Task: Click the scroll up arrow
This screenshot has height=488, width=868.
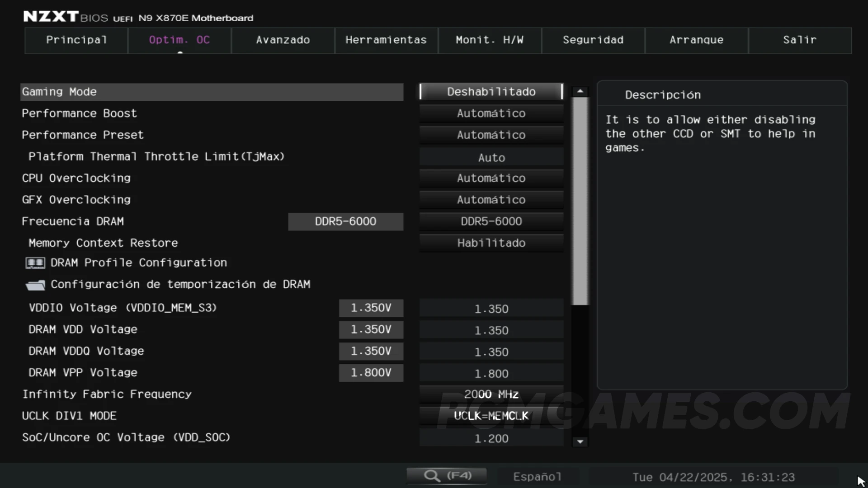Action: [x=580, y=92]
